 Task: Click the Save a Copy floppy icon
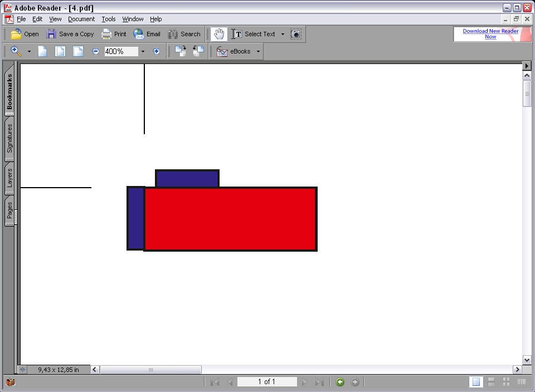(x=51, y=34)
